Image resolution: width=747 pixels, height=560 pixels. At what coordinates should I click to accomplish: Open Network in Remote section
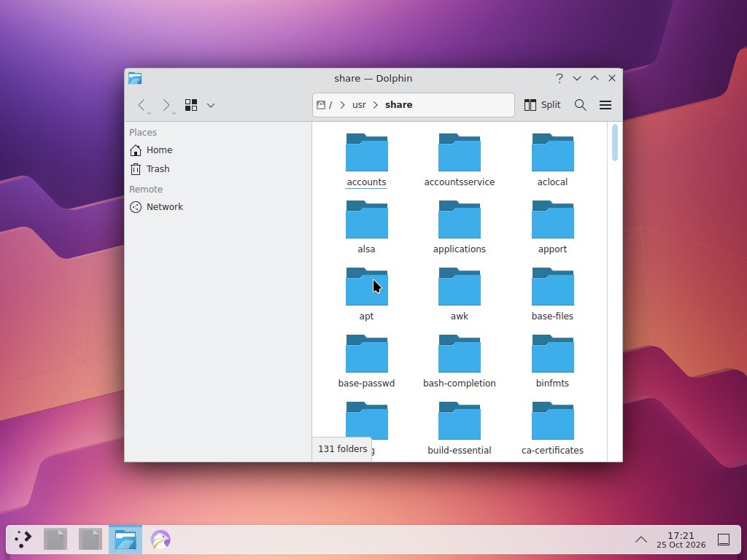(156, 206)
